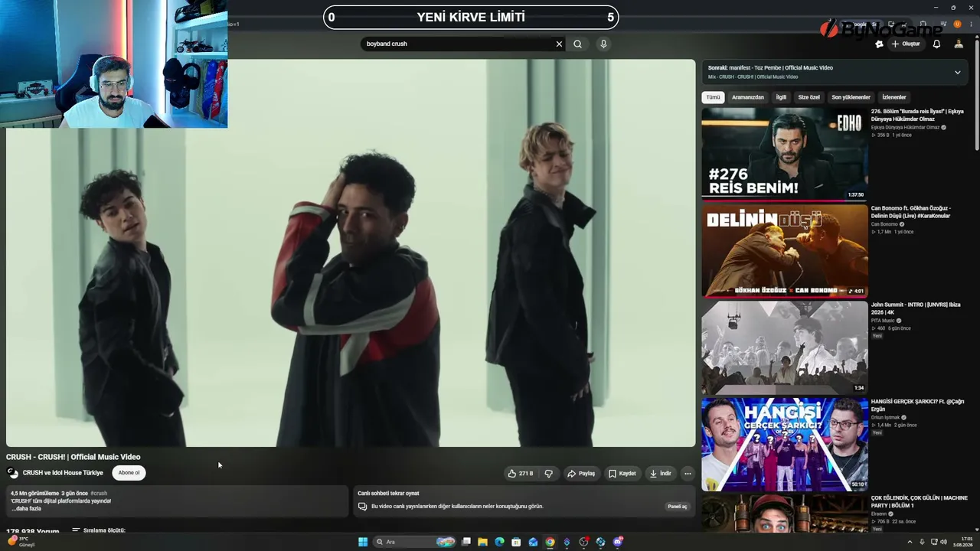Open Discord from the taskbar

(618, 542)
